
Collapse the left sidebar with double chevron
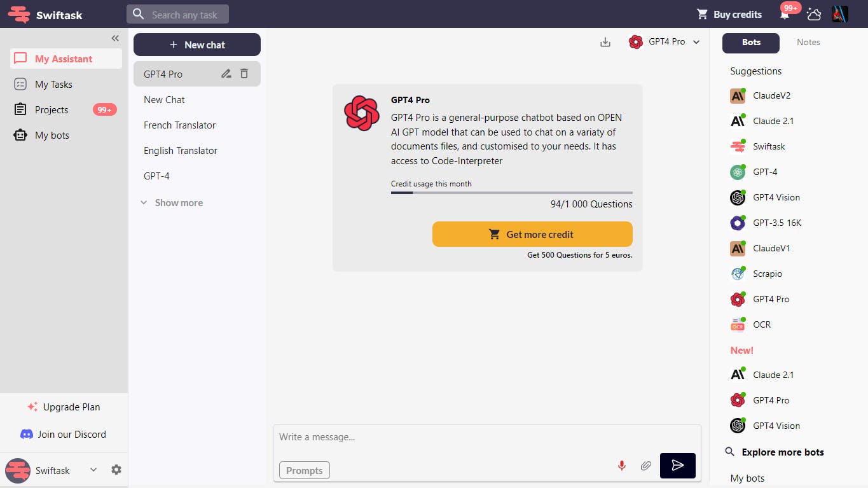(x=115, y=38)
